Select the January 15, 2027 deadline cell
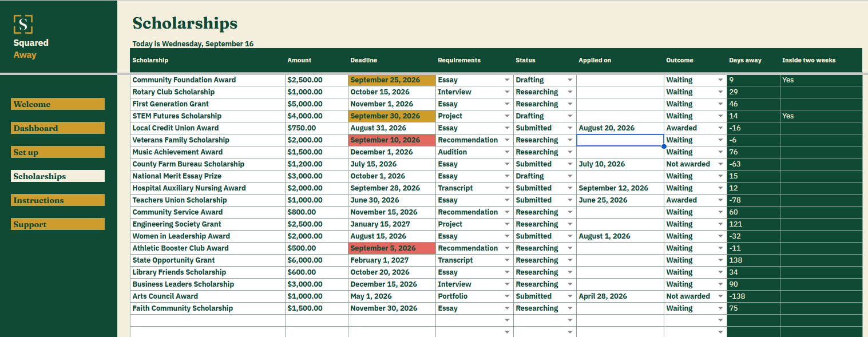Image resolution: width=868 pixels, height=337 pixels. click(x=392, y=224)
